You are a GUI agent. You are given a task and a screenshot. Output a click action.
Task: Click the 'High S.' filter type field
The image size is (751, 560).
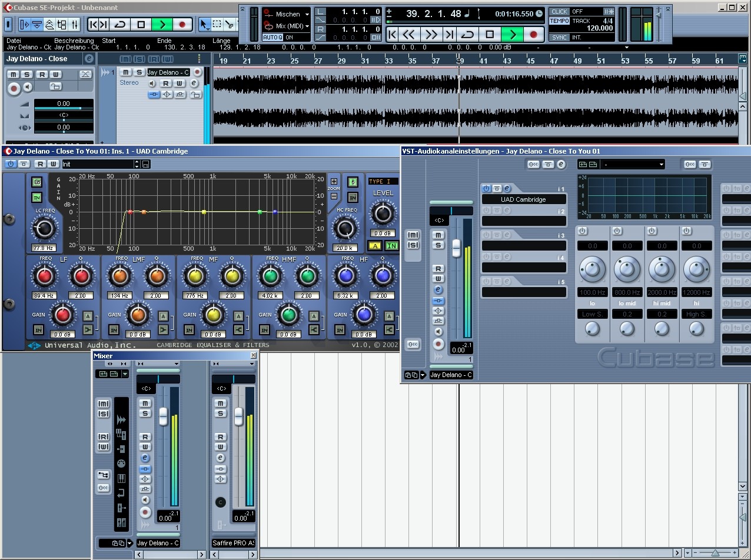[697, 314]
